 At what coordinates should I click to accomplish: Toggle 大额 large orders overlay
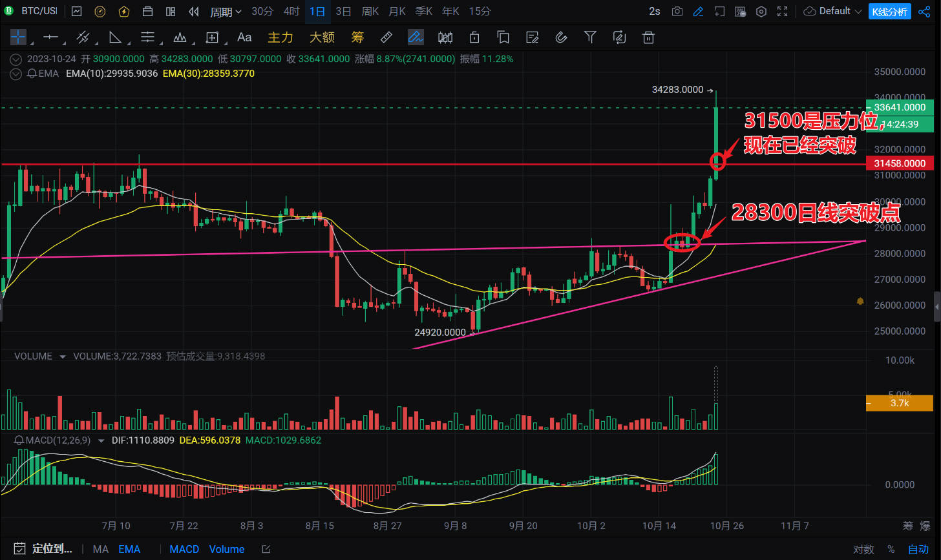tap(322, 37)
